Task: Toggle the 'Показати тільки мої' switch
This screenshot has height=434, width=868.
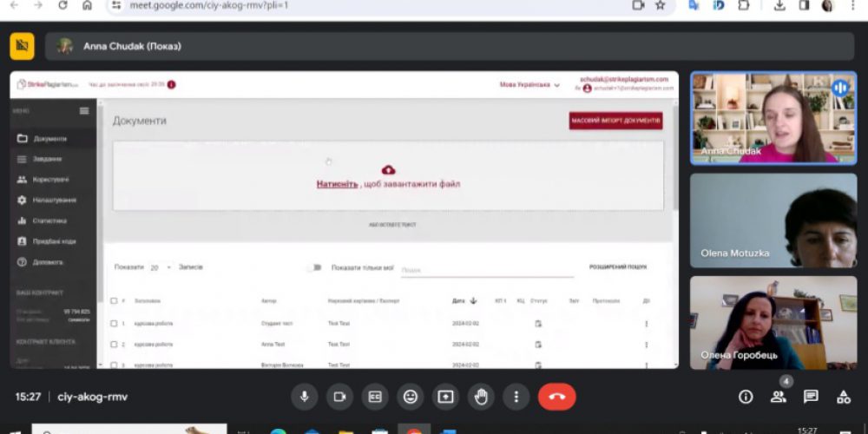Action: click(314, 267)
